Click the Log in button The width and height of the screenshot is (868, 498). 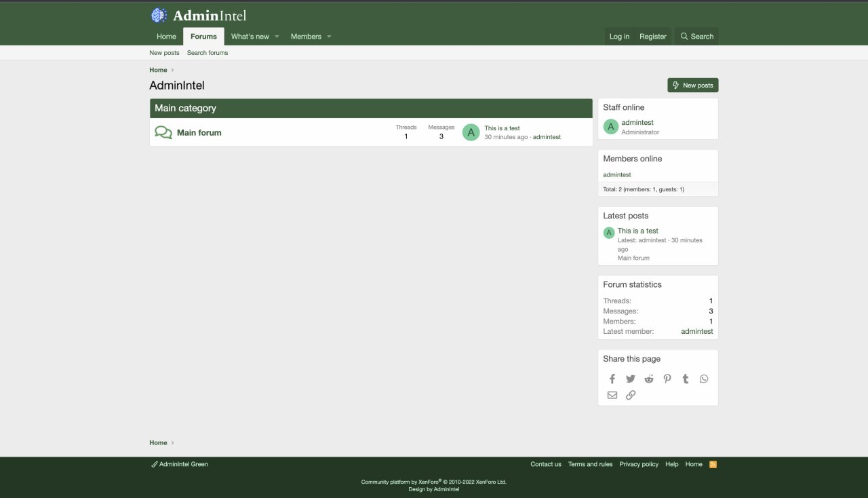tap(619, 37)
